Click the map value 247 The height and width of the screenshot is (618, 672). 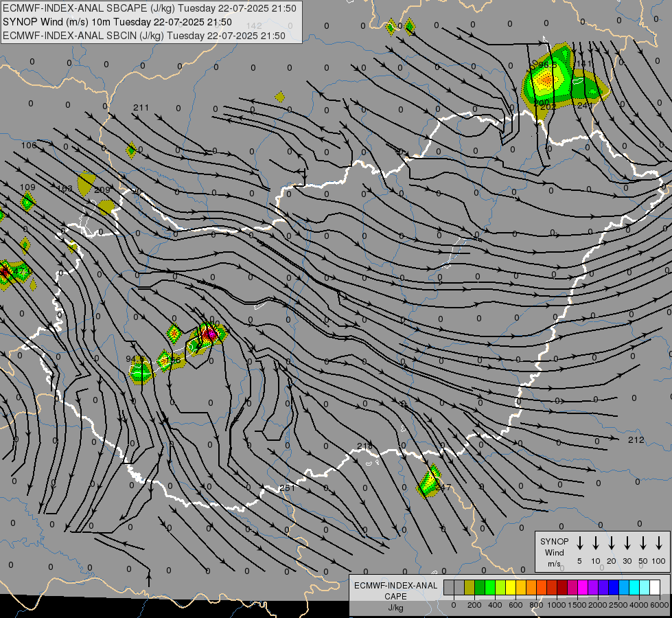(443, 488)
